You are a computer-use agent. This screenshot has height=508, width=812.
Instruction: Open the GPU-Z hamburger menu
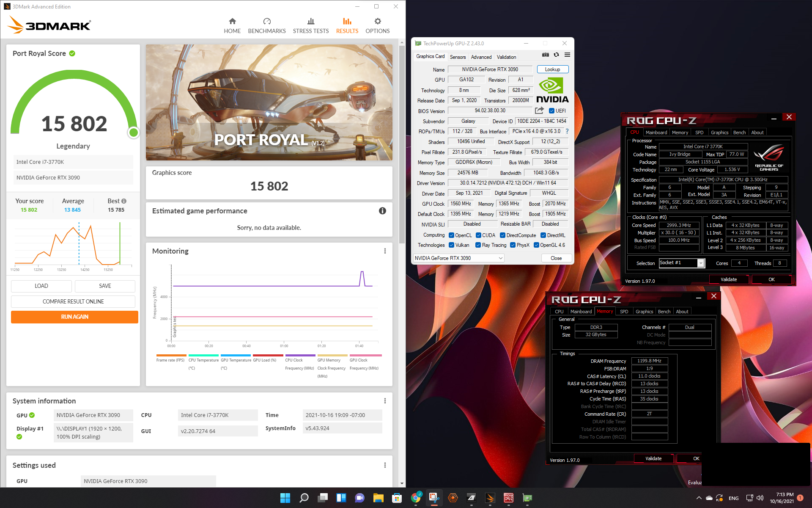click(x=568, y=55)
